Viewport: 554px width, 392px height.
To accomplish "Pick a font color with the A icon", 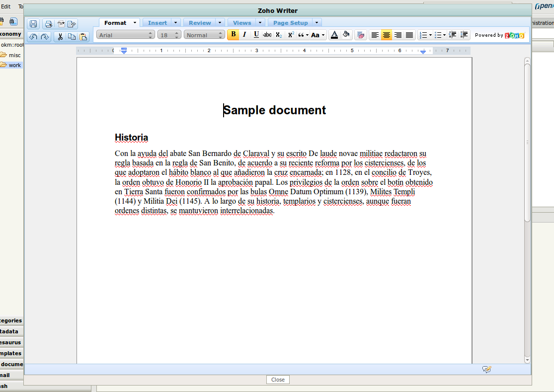I will click(x=334, y=35).
